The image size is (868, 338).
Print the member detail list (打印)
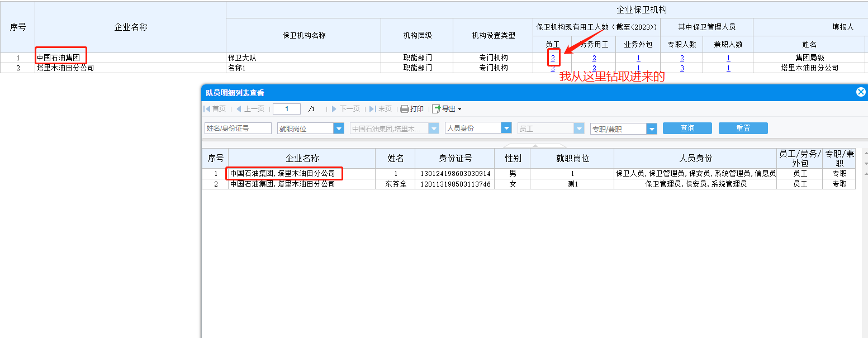point(412,109)
